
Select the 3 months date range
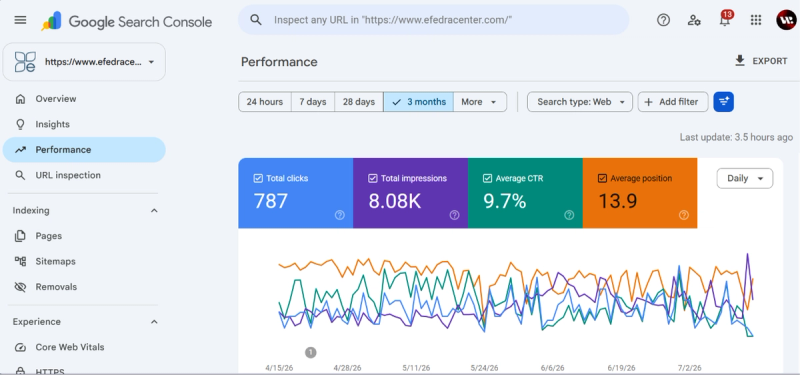tap(418, 102)
